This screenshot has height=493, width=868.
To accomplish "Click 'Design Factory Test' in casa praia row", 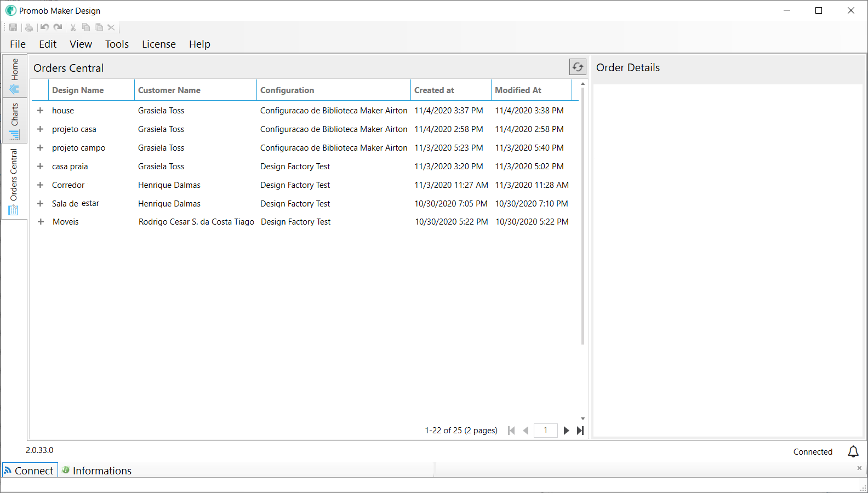I will pos(295,167).
